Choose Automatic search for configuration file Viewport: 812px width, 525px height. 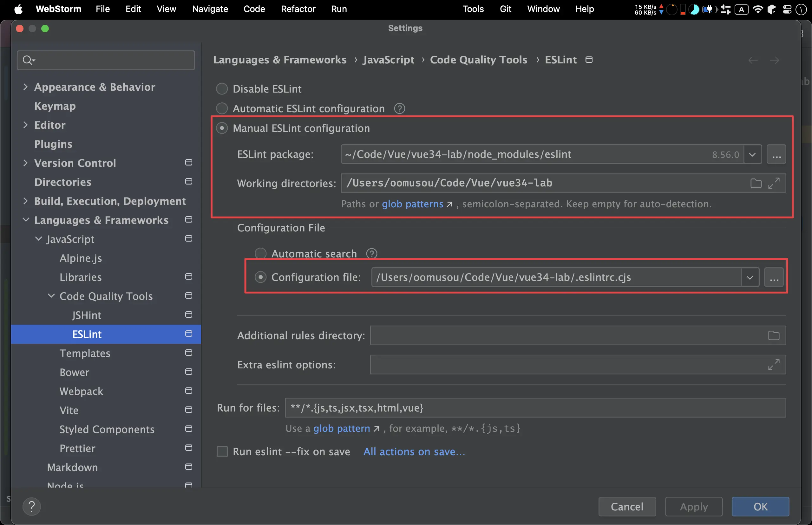(260, 254)
